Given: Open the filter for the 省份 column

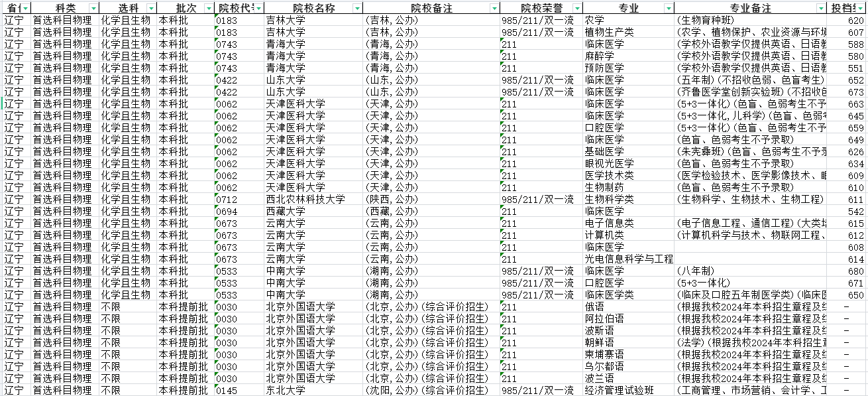Looking at the screenshot, I should tap(25, 8).
